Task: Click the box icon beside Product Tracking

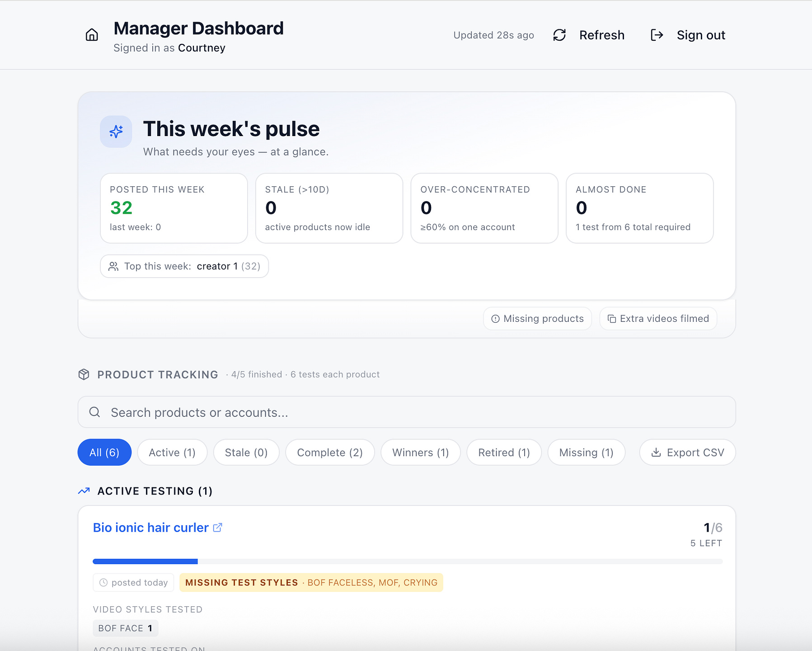Action: coord(84,374)
